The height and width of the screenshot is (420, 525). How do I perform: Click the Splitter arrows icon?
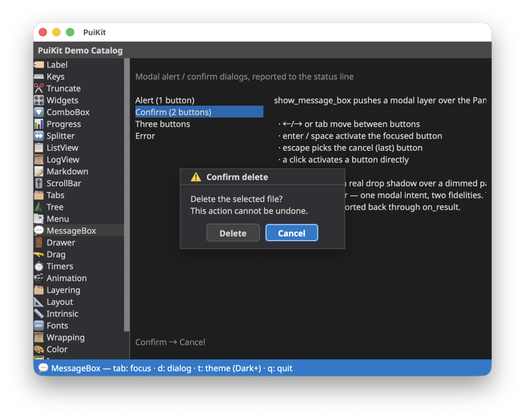pos(39,136)
